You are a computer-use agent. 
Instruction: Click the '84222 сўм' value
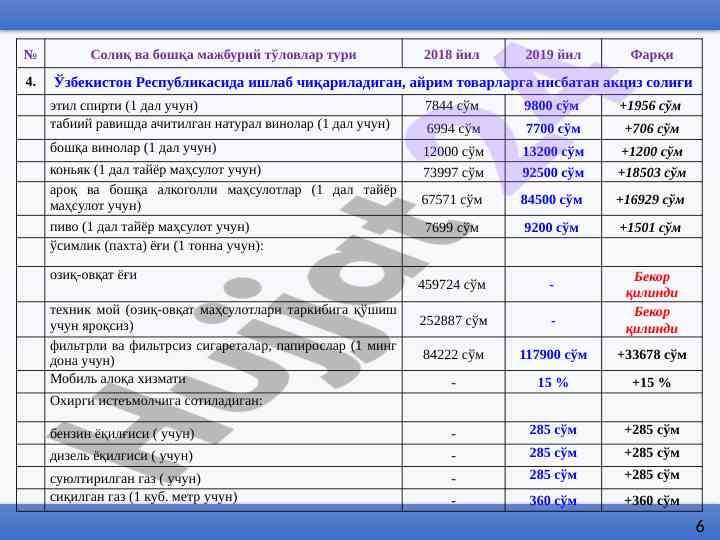tap(453, 355)
